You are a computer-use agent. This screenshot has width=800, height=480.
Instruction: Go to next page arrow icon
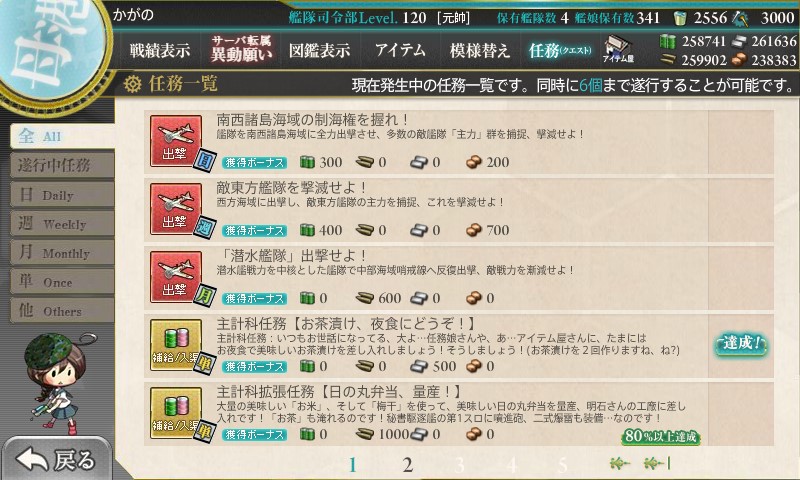619,463
